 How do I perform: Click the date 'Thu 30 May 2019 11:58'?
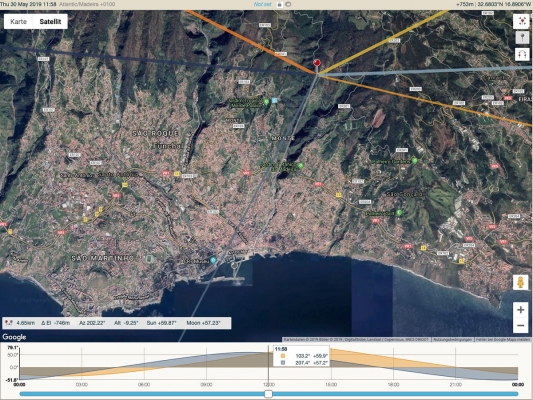(29, 4)
